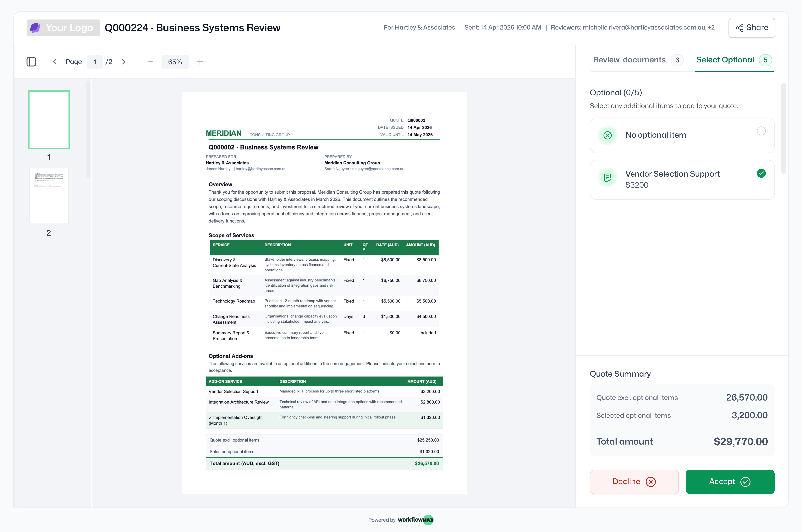This screenshot has width=802, height=532.
Task: Zoom in with the plus icon
Action: 200,62
